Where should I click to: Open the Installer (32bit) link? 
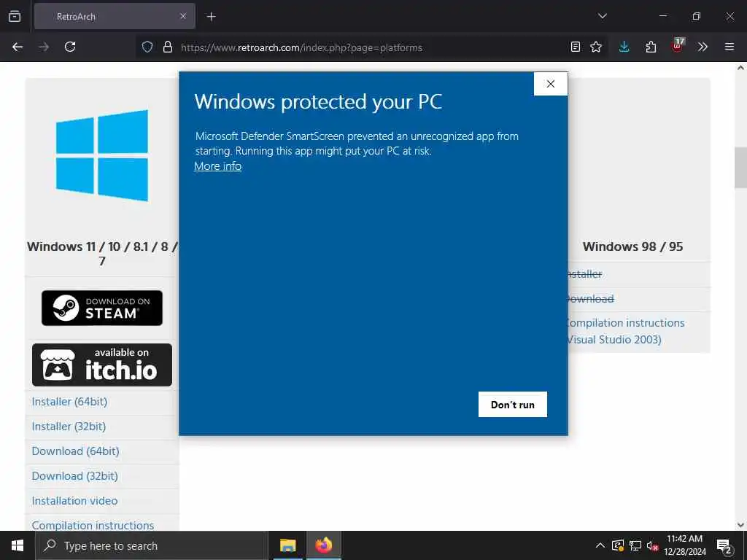click(69, 427)
